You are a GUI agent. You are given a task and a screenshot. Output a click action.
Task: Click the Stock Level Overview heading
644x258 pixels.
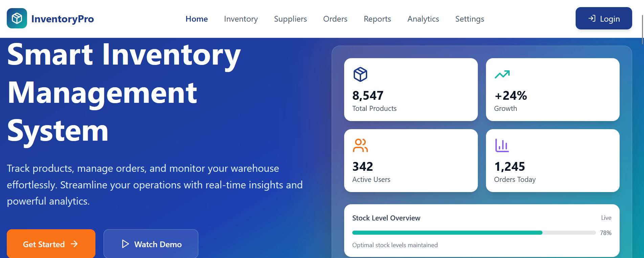coord(386,218)
